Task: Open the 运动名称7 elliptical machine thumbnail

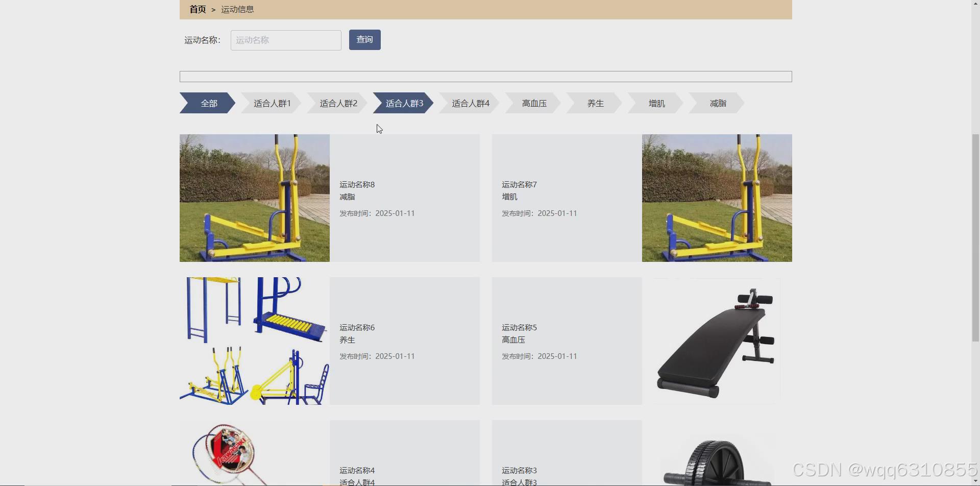Action: pos(717,198)
